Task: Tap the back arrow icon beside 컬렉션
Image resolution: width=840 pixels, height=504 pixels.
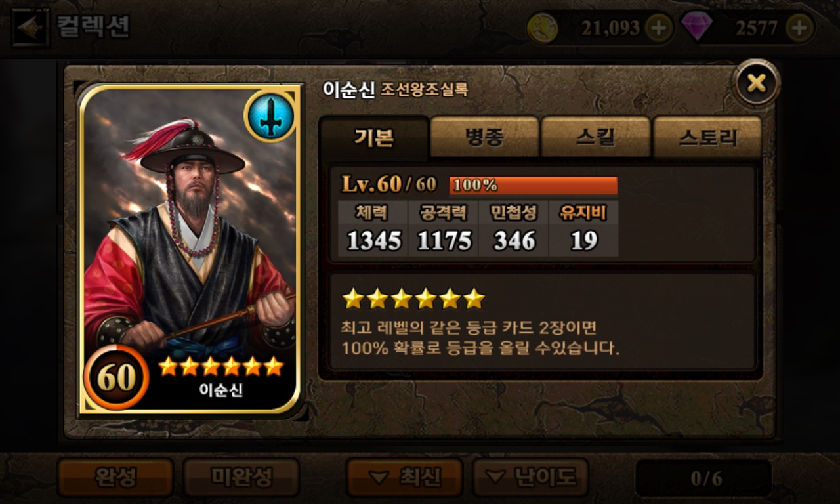Action: 30,27
